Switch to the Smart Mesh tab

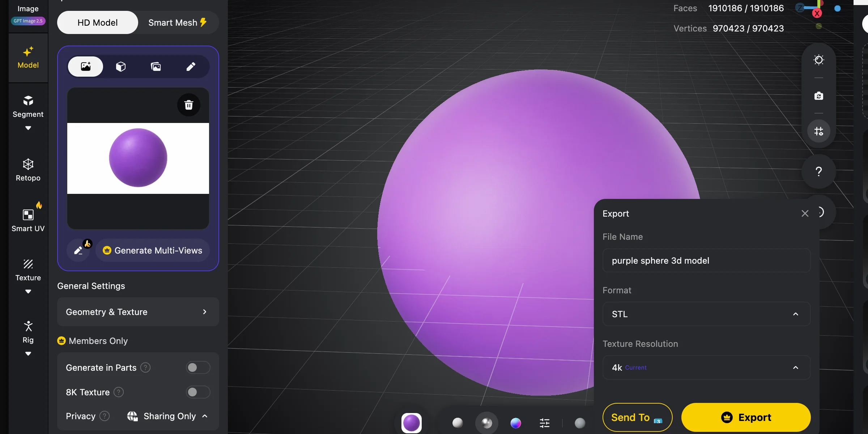click(178, 22)
